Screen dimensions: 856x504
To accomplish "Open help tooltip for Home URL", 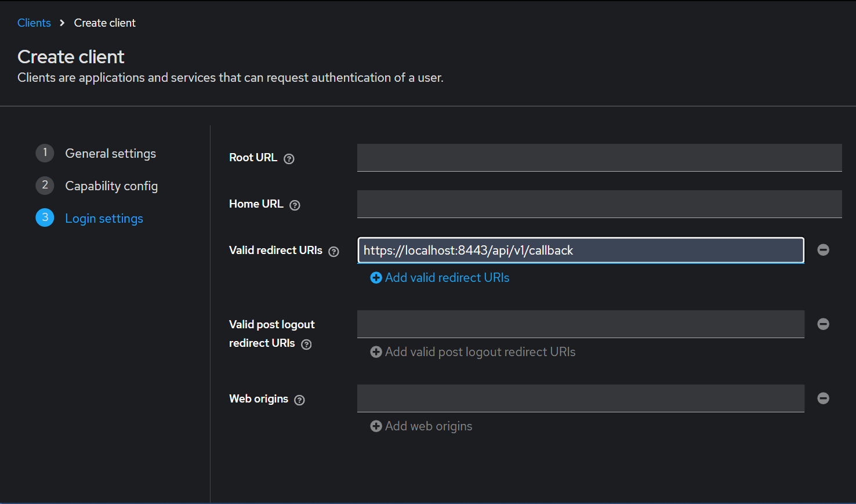I will click(x=295, y=205).
